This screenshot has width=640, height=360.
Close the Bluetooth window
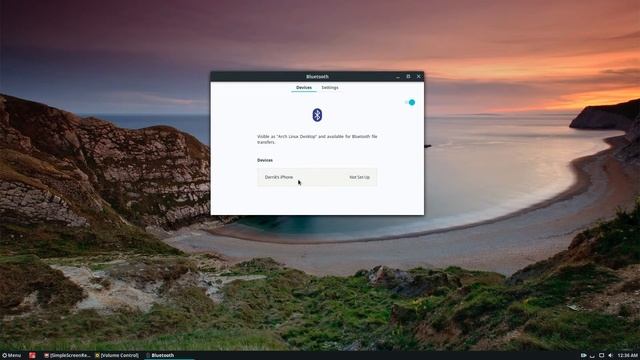point(418,76)
